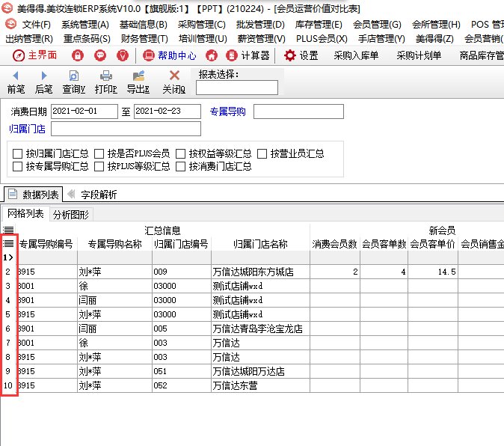Click grid menu icon next to 专属导购编号
This screenshot has height=446, width=504.
(8, 243)
